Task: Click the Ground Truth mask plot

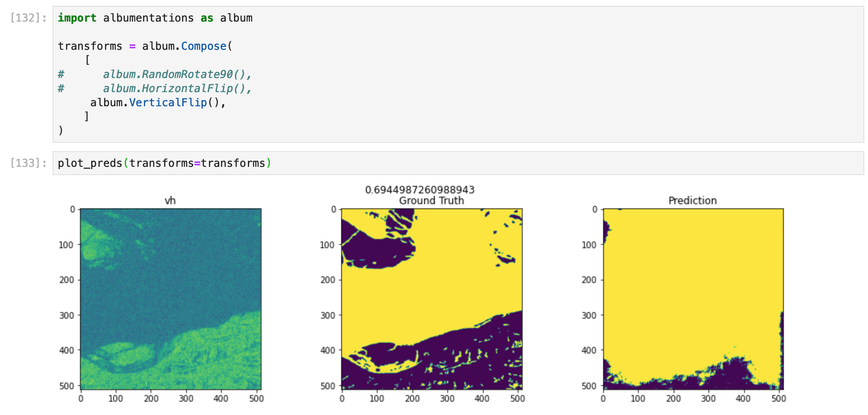Action: (432, 299)
